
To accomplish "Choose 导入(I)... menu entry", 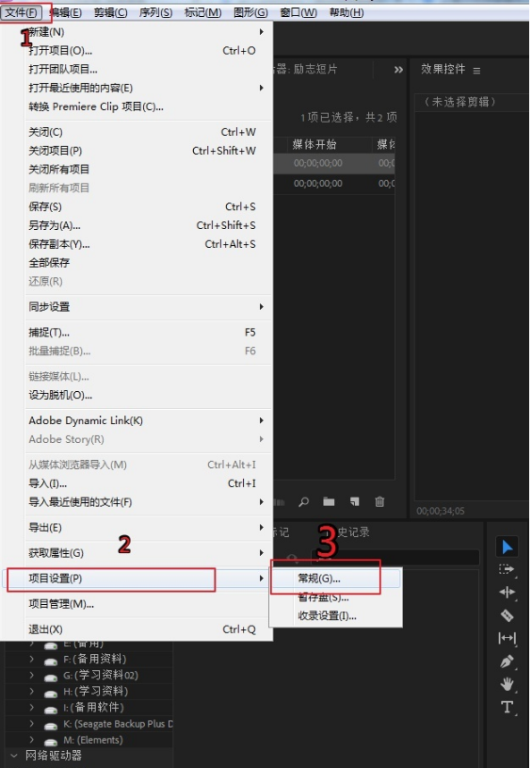I will point(147,484).
